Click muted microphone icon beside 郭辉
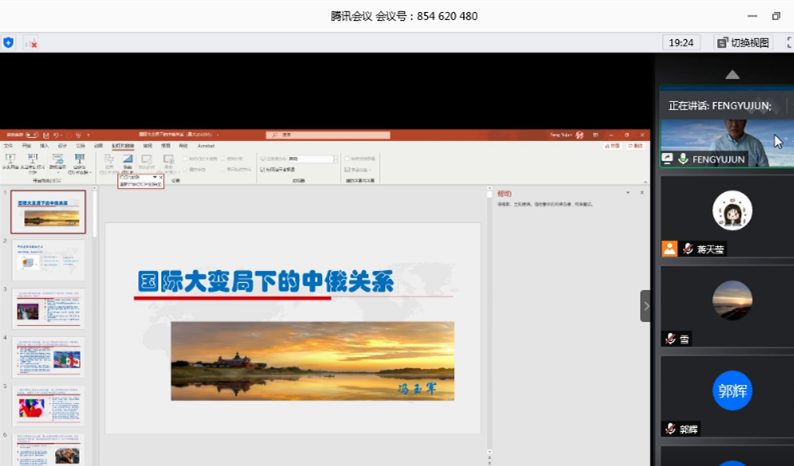 coord(670,429)
